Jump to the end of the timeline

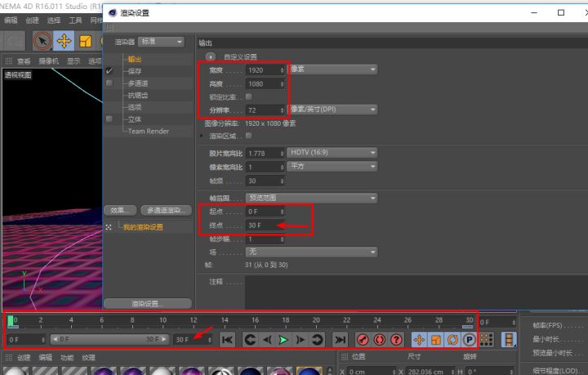tap(340, 339)
